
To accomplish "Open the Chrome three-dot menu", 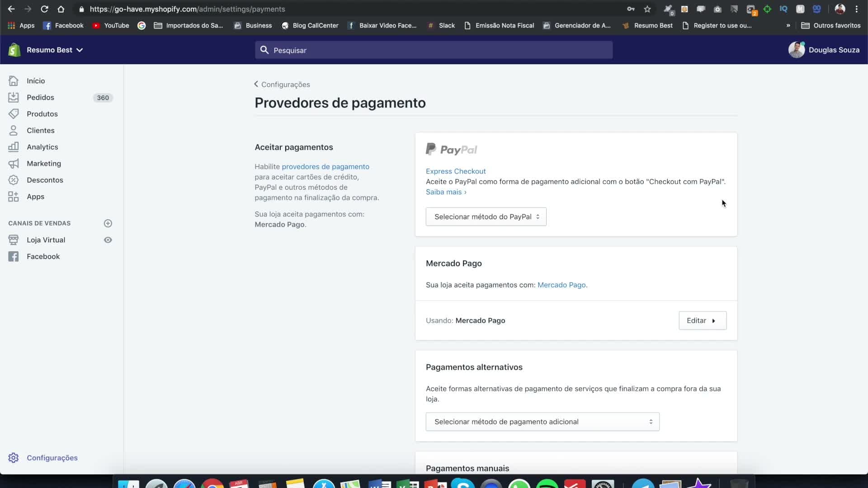I will point(856,9).
